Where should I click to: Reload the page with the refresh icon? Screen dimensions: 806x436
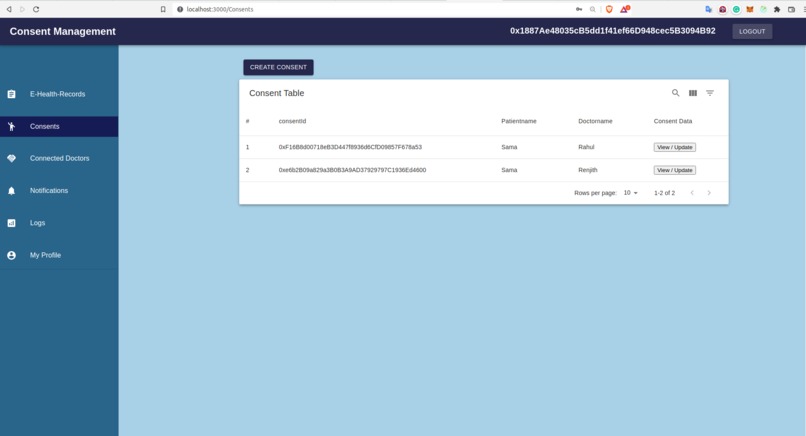[x=36, y=9]
